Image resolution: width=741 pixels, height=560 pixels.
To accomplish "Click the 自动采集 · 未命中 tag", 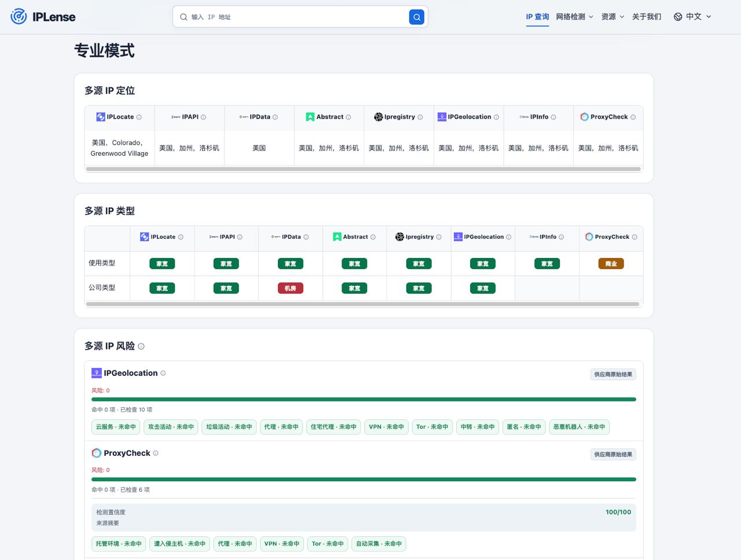I will [x=379, y=544].
